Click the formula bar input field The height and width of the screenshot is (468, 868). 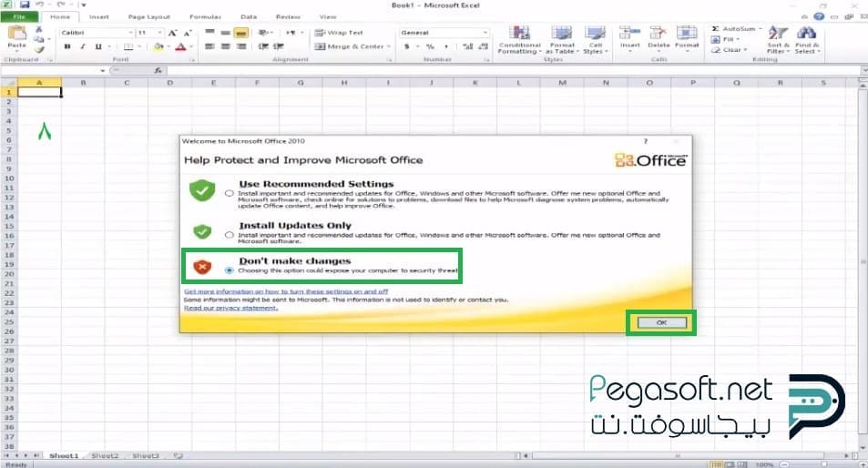513,70
